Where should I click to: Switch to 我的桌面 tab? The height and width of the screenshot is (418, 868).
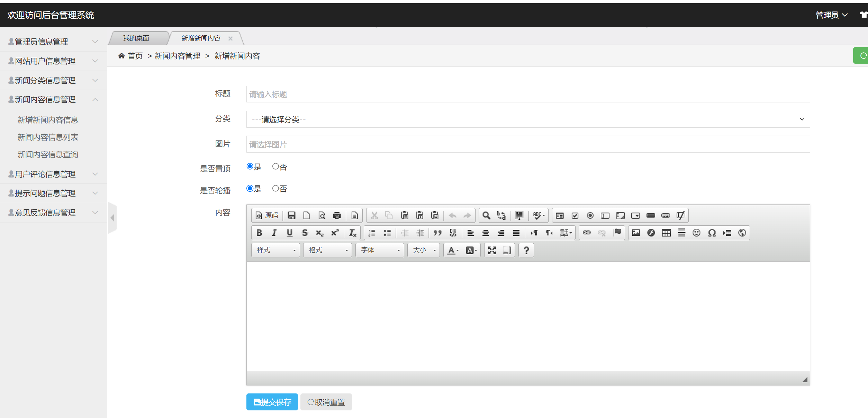point(136,38)
